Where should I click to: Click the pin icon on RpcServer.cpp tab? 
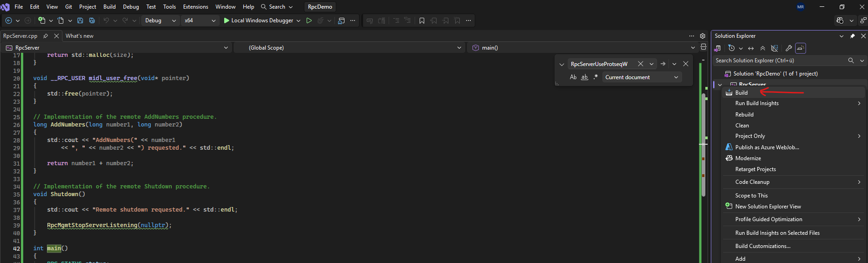[46, 36]
